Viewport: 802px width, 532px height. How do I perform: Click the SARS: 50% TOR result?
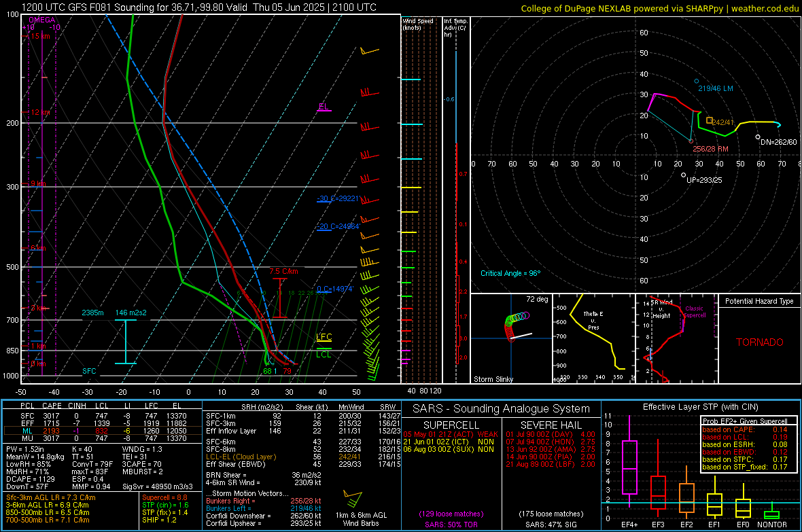[451, 525]
